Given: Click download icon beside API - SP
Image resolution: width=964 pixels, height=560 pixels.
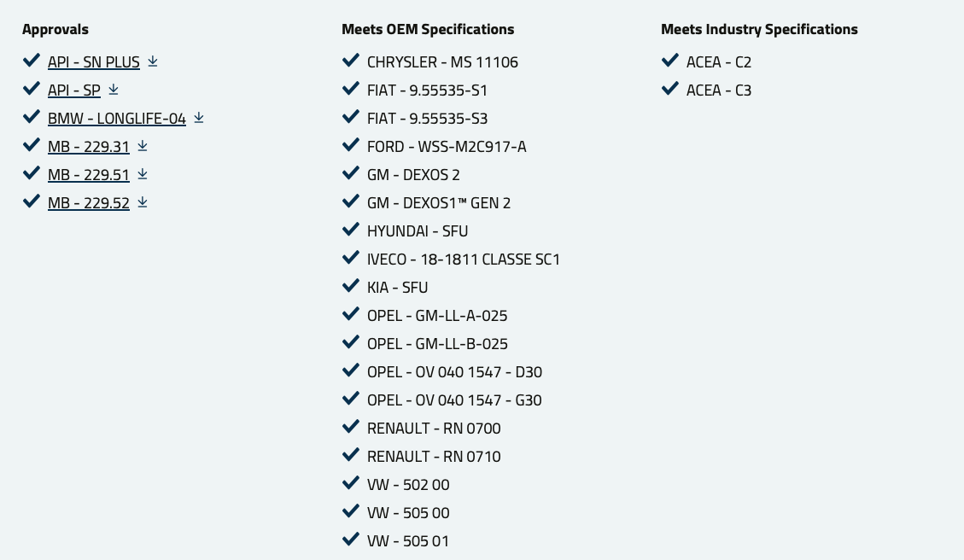Looking at the screenshot, I should click(x=114, y=90).
